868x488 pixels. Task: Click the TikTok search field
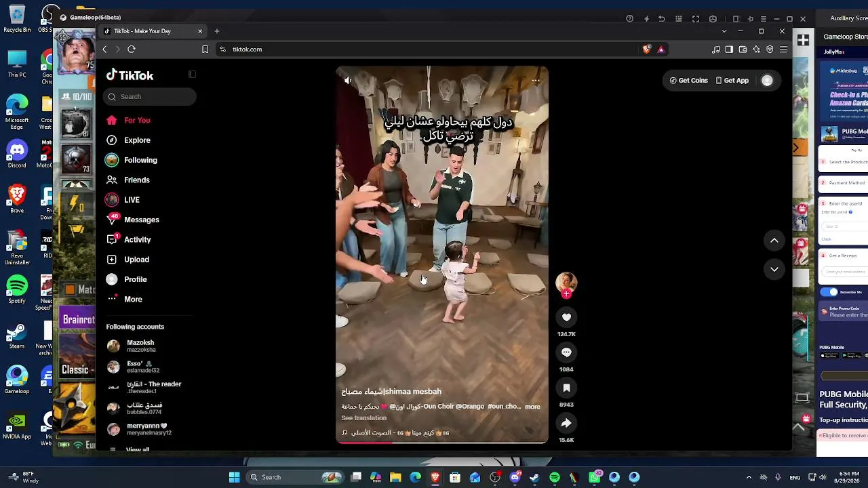point(150,97)
